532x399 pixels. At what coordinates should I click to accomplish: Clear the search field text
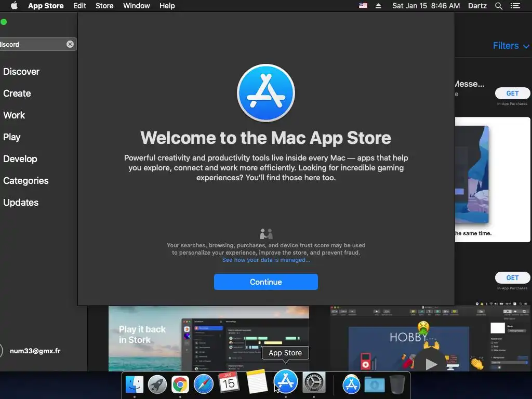point(70,44)
